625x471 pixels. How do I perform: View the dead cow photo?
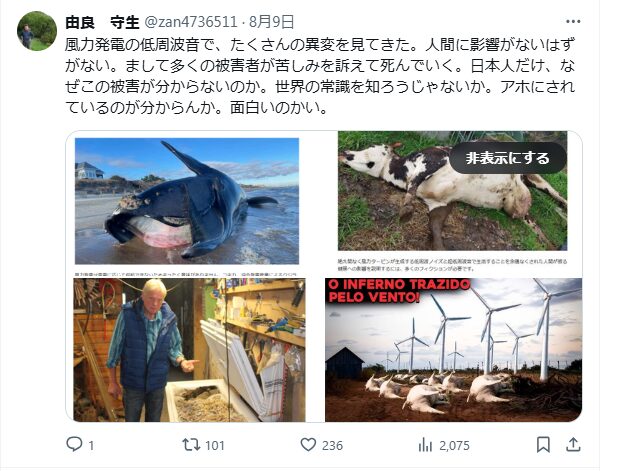(x=452, y=190)
